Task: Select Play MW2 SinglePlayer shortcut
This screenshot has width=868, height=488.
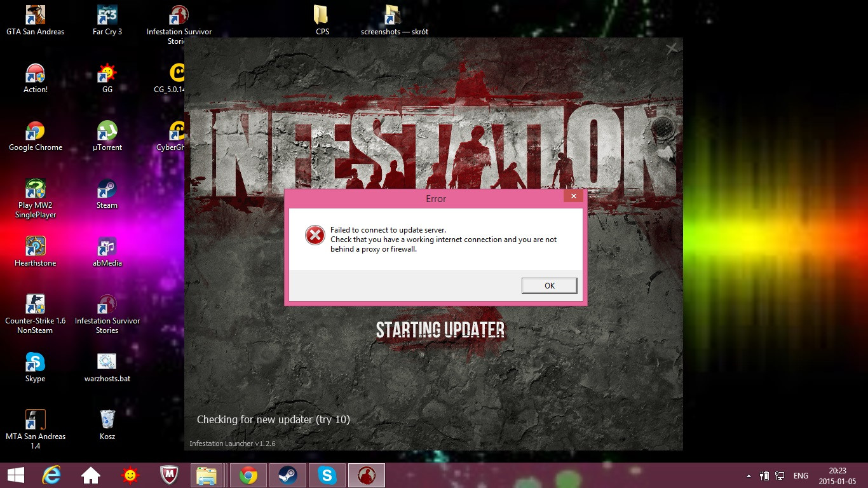Action: click(35, 199)
